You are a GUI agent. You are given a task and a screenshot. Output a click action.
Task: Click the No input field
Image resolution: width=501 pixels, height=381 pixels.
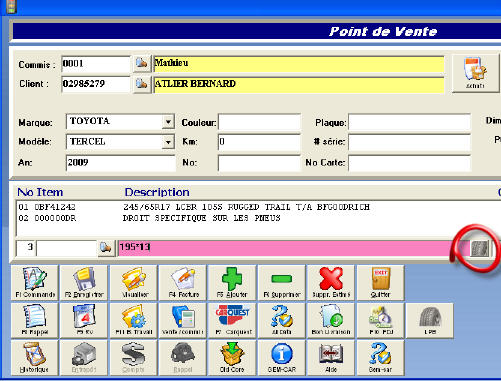259,163
